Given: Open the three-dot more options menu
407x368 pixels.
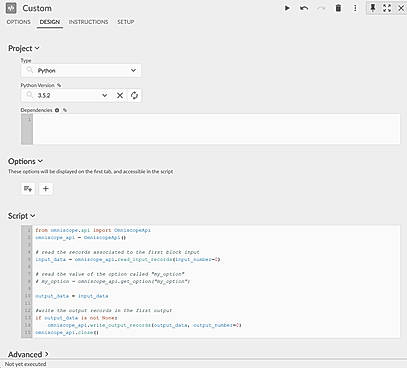Looking at the screenshot, I should click(355, 8).
